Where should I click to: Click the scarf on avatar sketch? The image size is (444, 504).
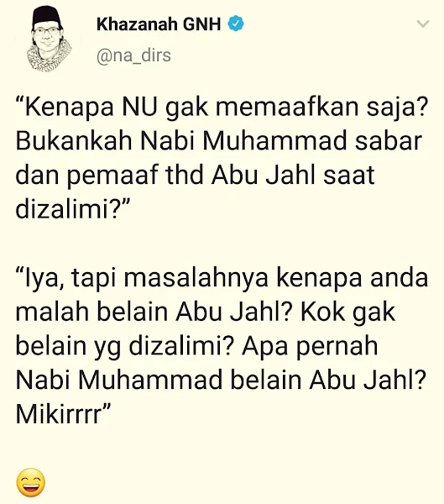pyautogui.click(x=49, y=59)
